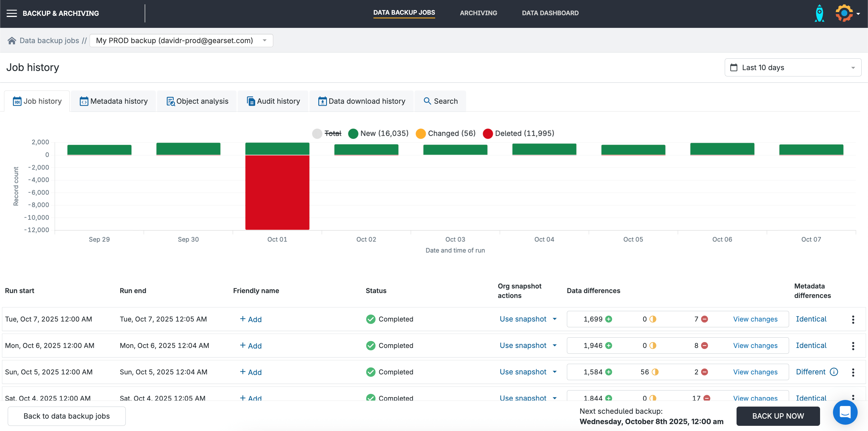Click the red Oct 01 deleted bar
The width and height of the screenshot is (868, 431).
(277, 192)
